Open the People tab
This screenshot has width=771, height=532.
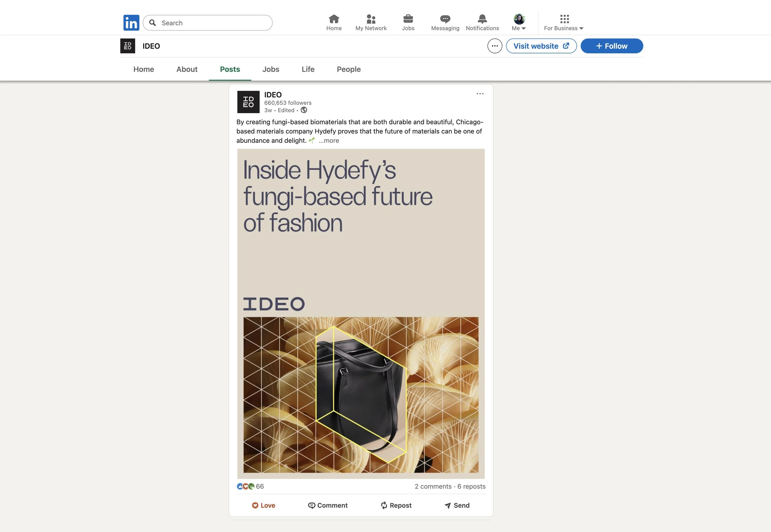(349, 69)
